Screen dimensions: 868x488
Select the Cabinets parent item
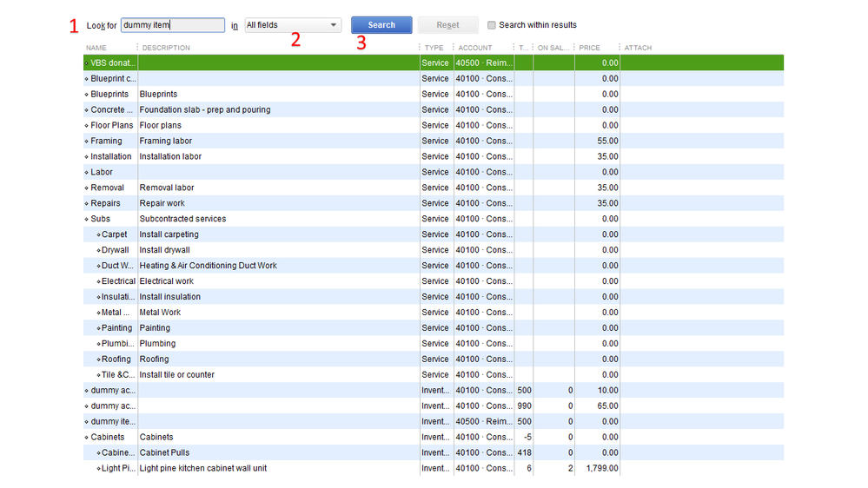[434, 437]
